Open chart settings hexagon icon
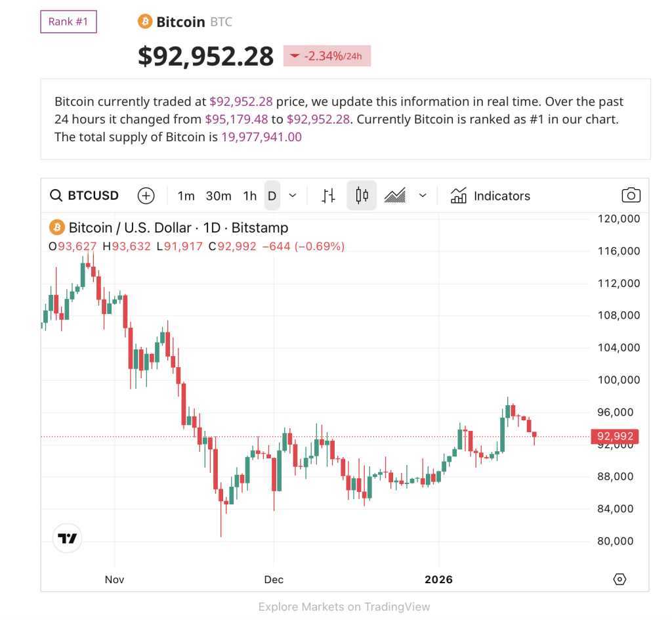This screenshot has height=620, width=672. [619, 579]
